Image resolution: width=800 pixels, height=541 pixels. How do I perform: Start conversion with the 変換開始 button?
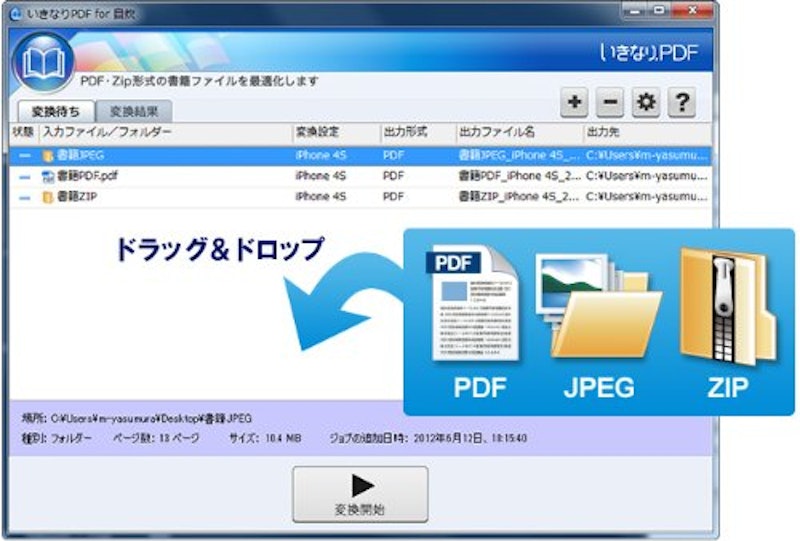pyautogui.click(x=360, y=494)
